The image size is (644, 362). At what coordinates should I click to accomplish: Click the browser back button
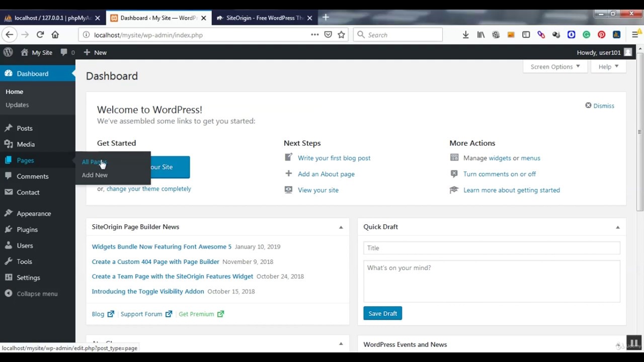(x=10, y=35)
